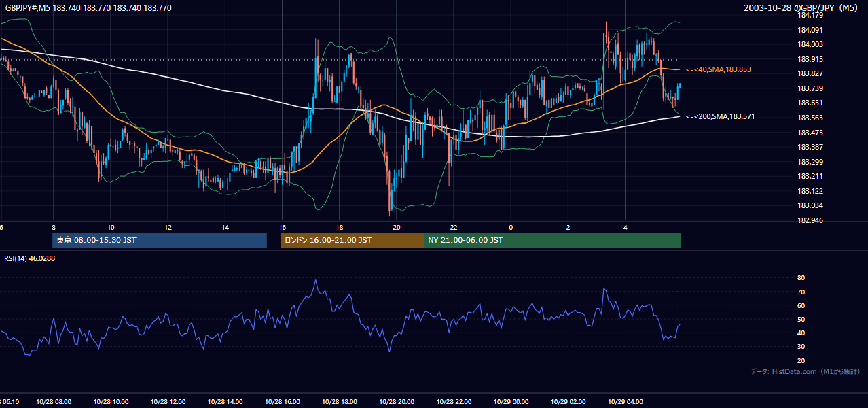
Task: Click the RSI(14) 46.0288 indicator label
Action: pos(29,258)
